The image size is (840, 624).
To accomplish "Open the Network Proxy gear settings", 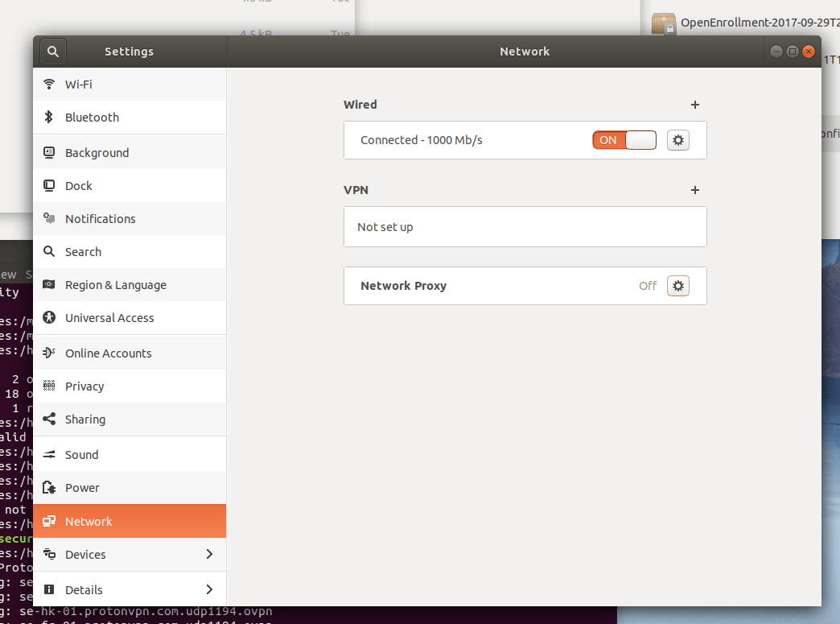I will tap(677, 285).
